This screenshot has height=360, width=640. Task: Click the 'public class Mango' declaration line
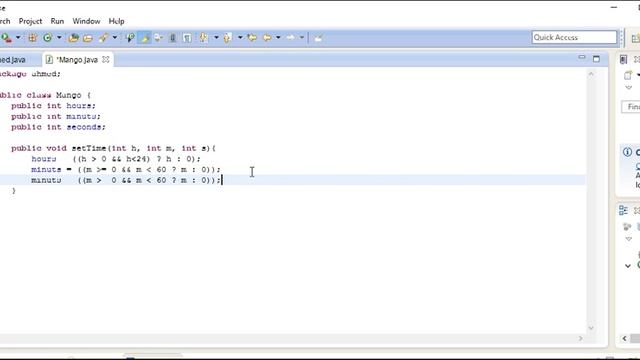coord(45,95)
